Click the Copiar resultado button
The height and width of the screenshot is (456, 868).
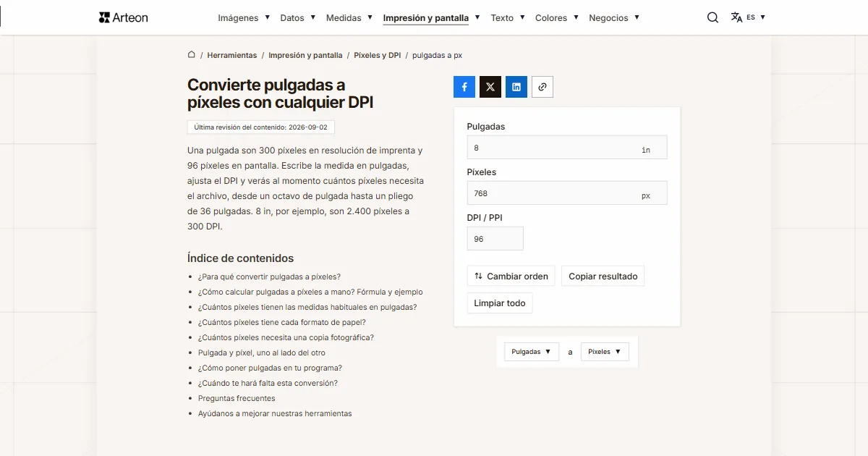click(603, 276)
